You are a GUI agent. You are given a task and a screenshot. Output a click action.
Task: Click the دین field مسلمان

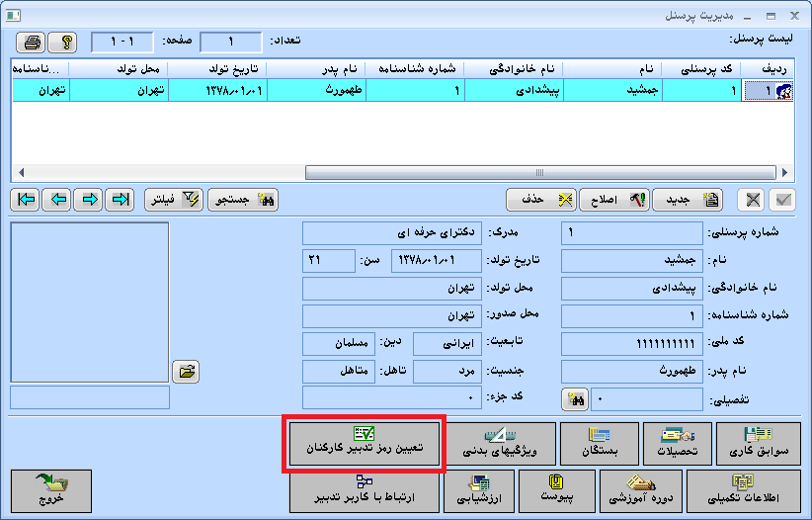coord(339,344)
